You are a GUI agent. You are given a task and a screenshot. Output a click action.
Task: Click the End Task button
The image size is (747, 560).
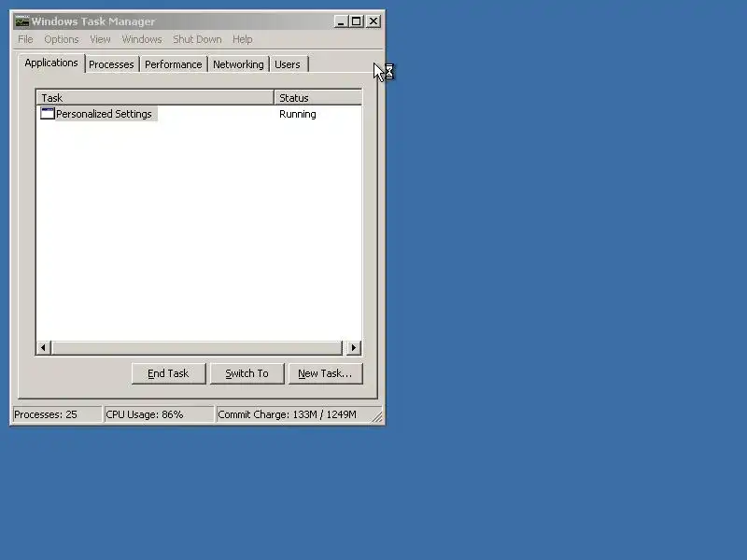[x=169, y=373]
